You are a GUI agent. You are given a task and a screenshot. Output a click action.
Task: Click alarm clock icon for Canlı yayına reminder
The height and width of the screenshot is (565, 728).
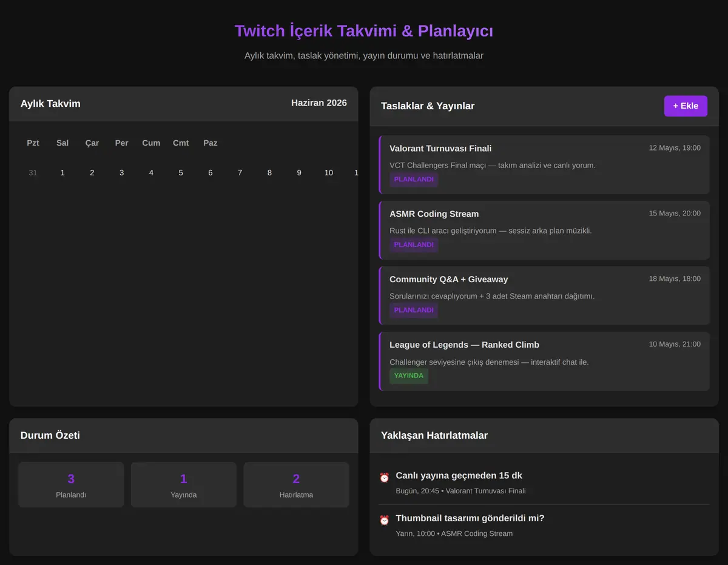click(384, 478)
